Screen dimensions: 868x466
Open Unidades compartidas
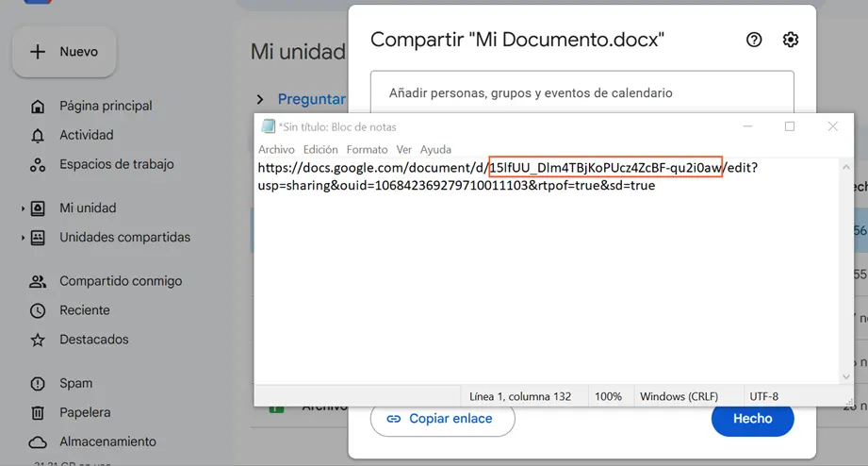pos(125,237)
